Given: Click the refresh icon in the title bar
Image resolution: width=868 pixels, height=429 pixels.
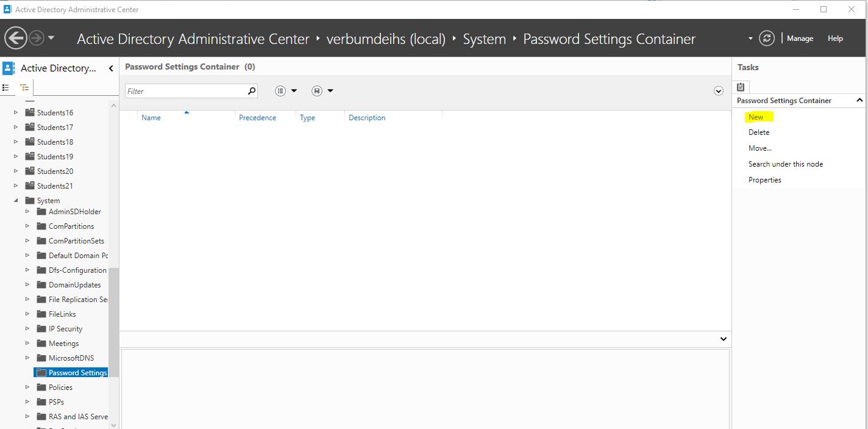Looking at the screenshot, I should coord(767,38).
